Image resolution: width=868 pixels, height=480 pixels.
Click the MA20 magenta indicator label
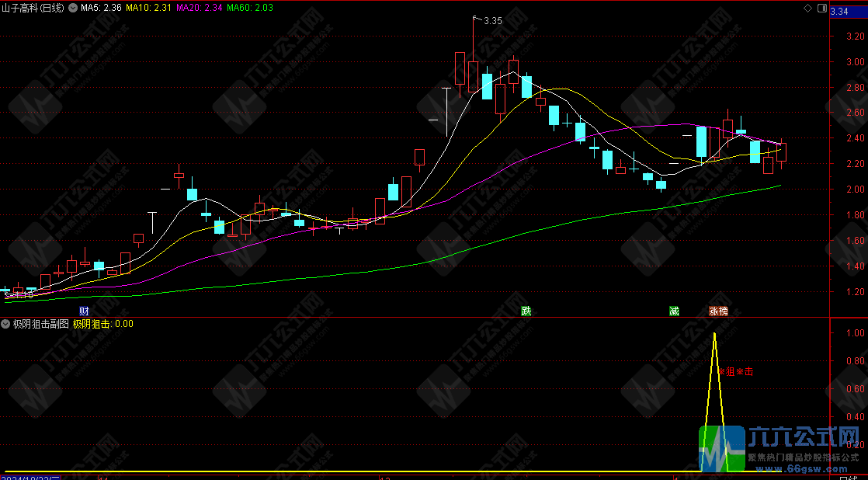[x=200, y=8]
